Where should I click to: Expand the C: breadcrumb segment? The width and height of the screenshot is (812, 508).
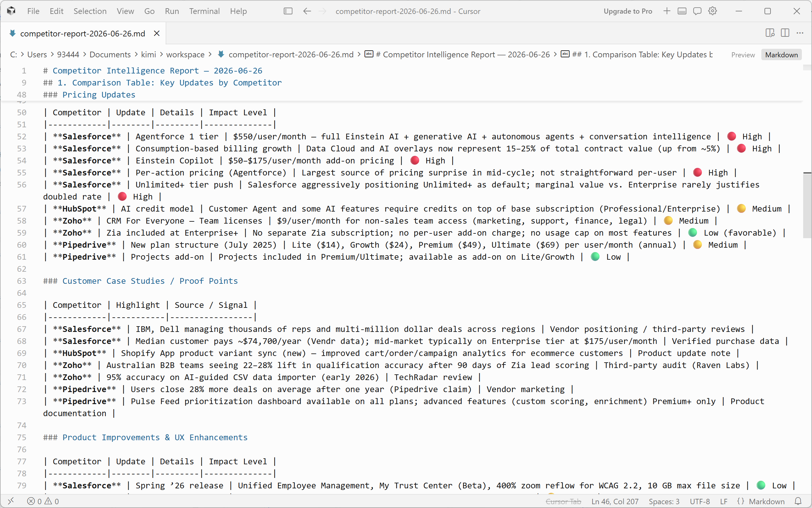[13, 54]
